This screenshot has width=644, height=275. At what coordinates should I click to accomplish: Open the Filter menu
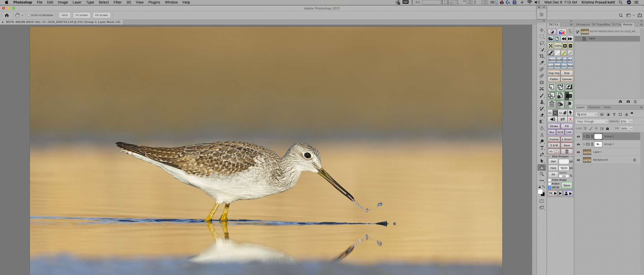tap(117, 3)
